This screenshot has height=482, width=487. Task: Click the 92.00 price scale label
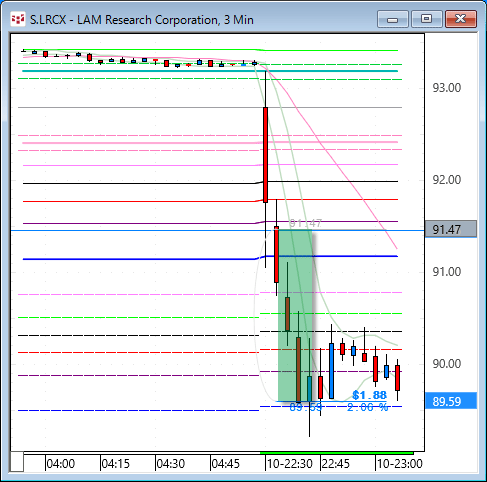coord(447,180)
